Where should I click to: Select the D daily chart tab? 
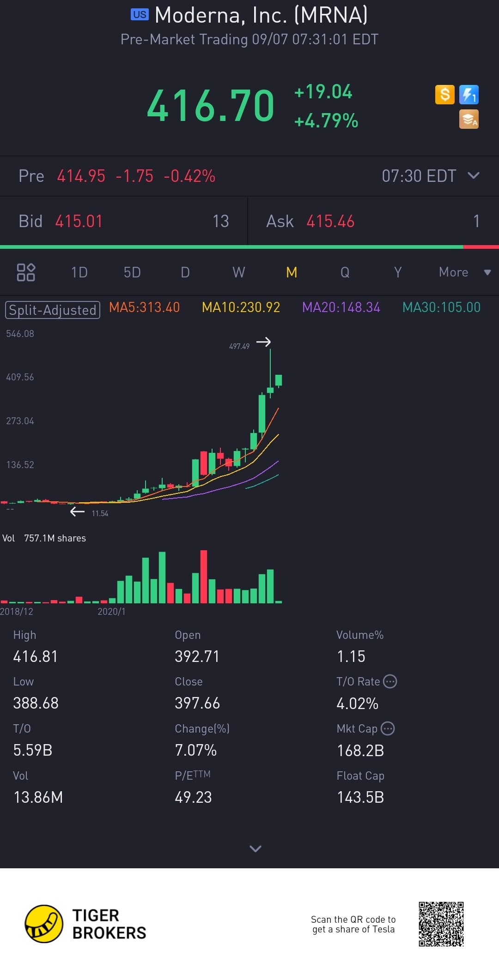tap(185, 272)
